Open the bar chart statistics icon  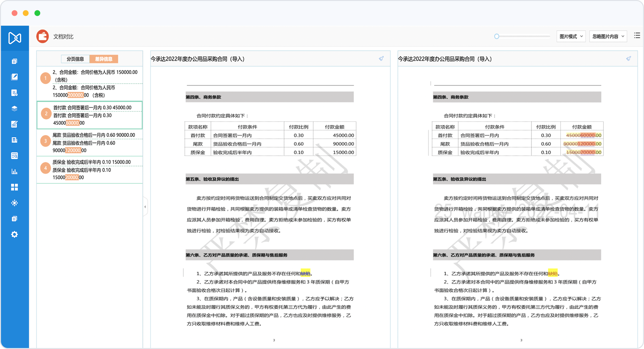(x=14, y=172)
